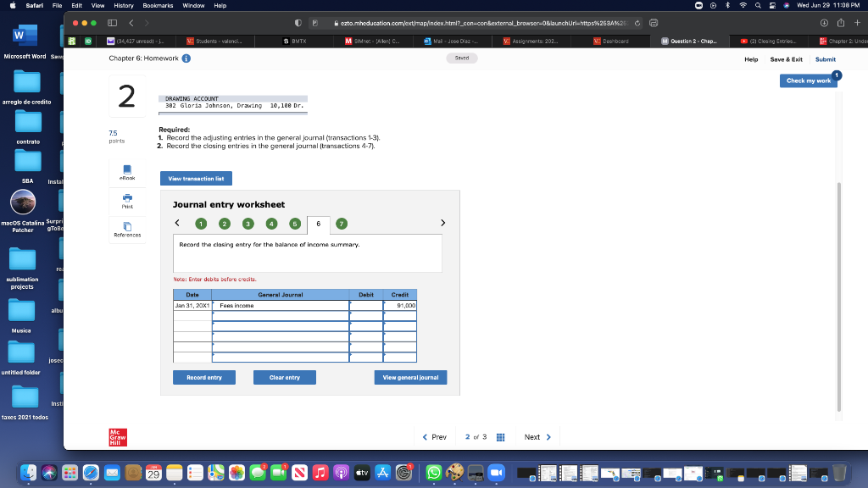Click next transaction chevron in worksheet
The image size is (868, 488).
[442, 223]
